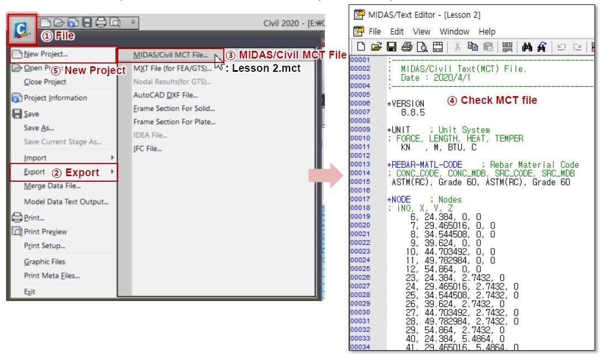610x364 pixels.
Task: Click the Save icon in the quick access toolbar
Action: pos(87,23)
